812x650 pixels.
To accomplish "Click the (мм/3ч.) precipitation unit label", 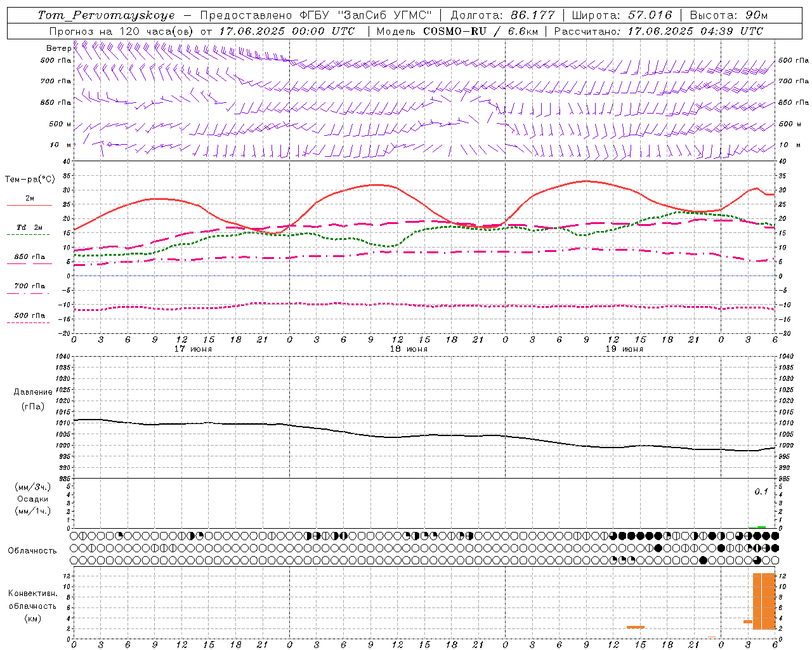I will click(34, 487).
